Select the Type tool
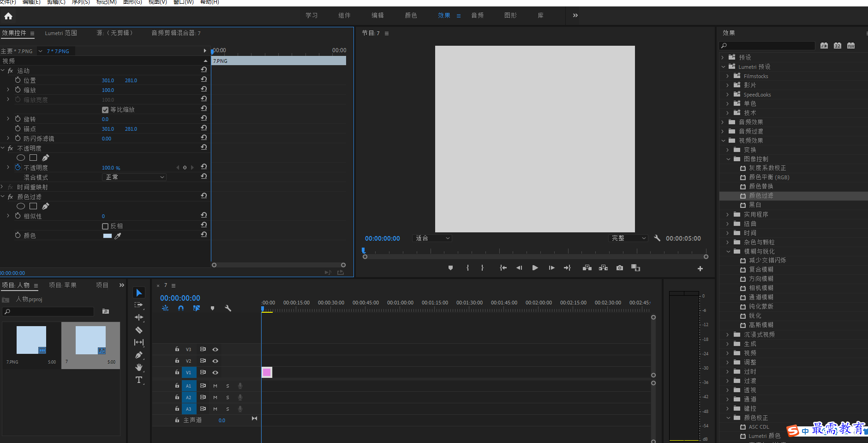 (x=139, y=380)
